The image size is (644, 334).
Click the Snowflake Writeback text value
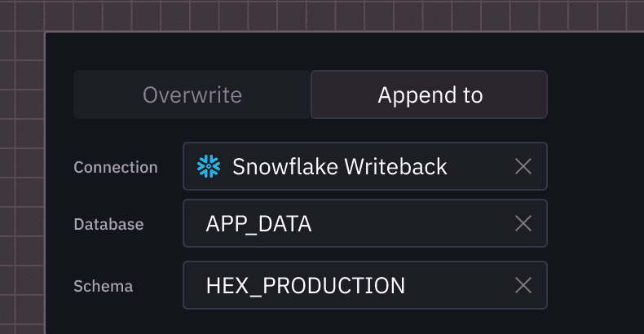(339, 166)
